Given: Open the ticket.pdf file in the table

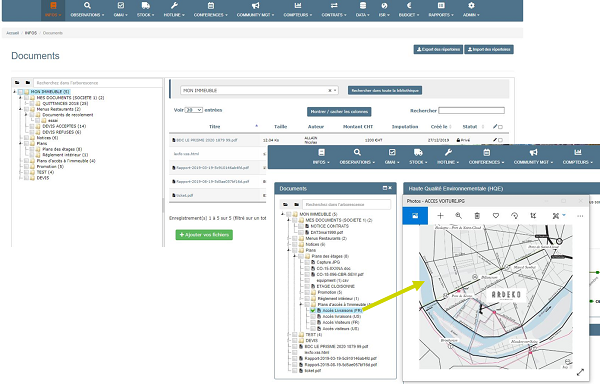Looking at the screenshot, I should tap(184, 195).
